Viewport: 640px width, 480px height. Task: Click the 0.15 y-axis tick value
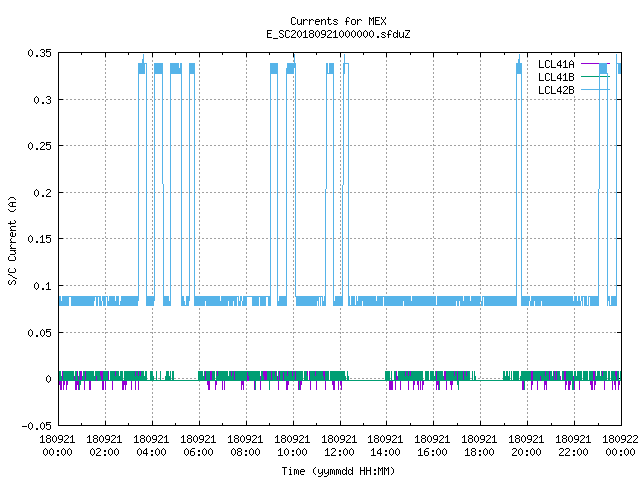[x=40, y=239]
